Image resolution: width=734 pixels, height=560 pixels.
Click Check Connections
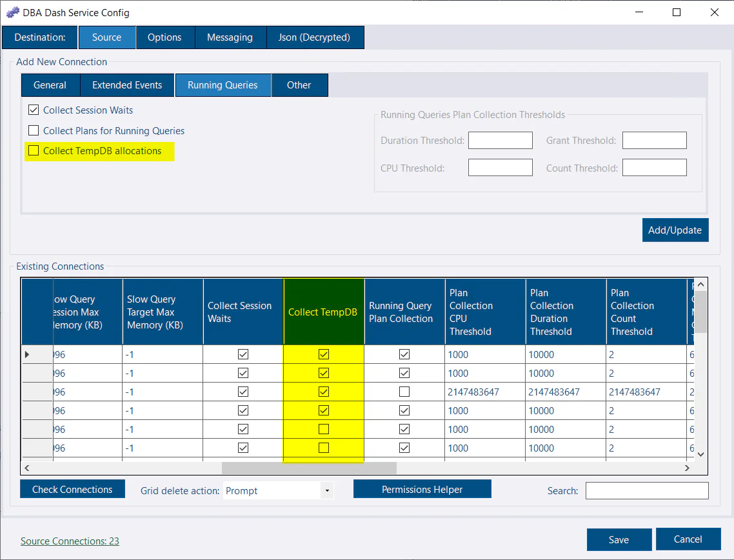tap(72, 488)
